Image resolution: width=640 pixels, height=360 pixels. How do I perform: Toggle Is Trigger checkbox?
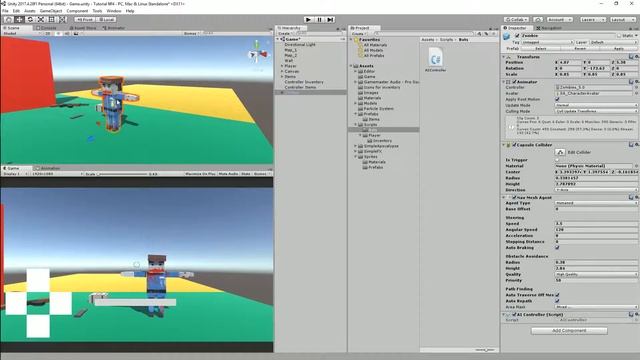click(557, 160)
